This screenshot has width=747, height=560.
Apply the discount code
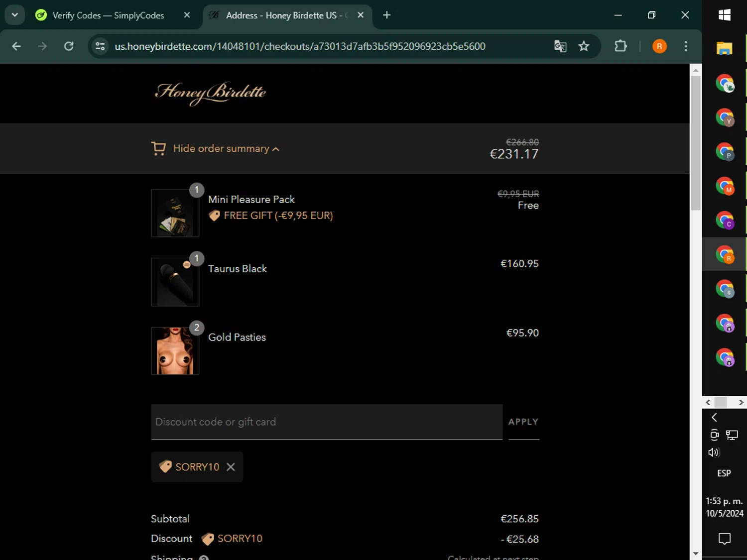pyautogui.click(x=523, y=422)
